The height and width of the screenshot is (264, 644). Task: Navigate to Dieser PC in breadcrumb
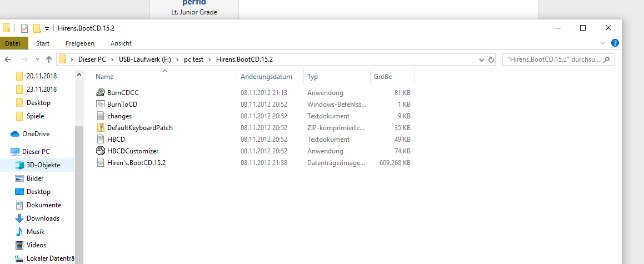click(92, 59)
